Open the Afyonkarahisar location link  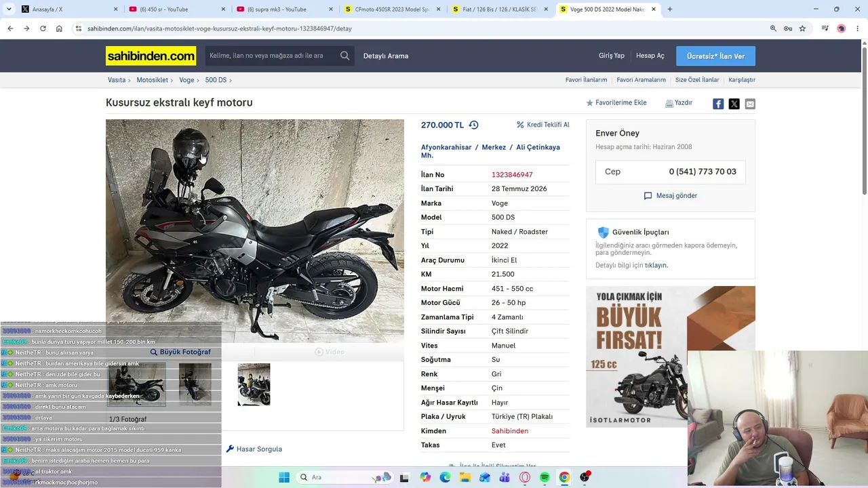click(x=446, y=147)
